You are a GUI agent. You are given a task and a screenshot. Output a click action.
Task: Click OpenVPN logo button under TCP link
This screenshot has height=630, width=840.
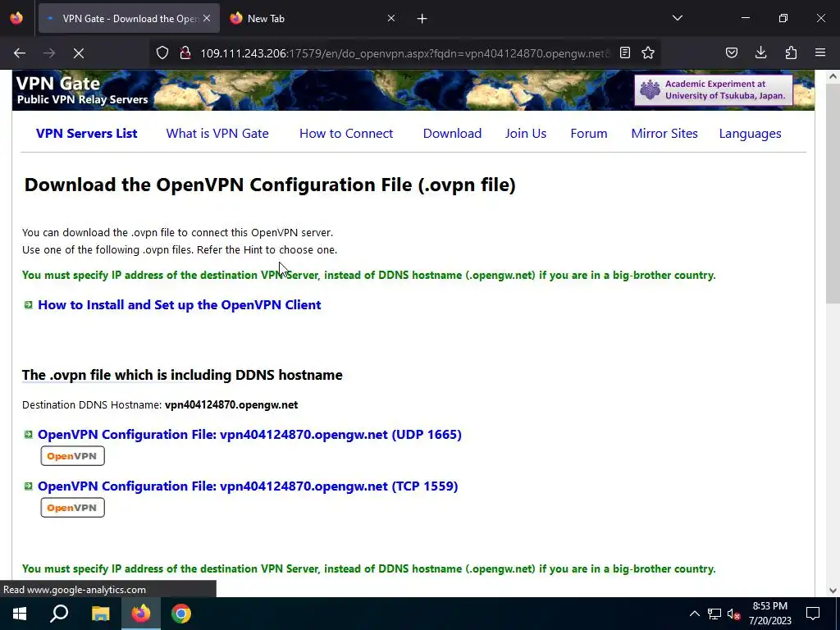[72, 507]
